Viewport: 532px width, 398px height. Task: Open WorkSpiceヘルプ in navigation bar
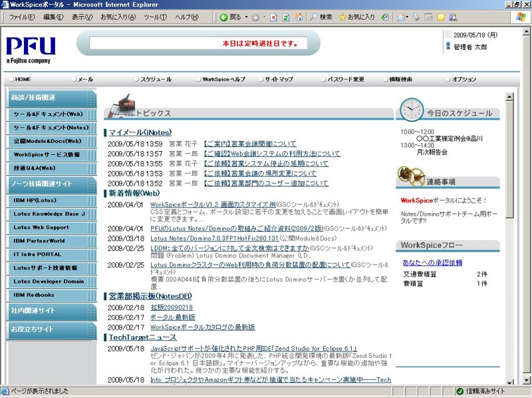click(223, 79)
